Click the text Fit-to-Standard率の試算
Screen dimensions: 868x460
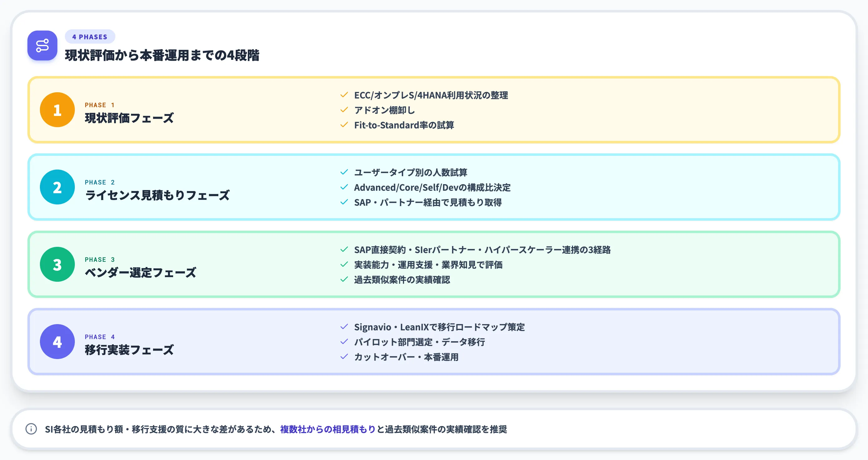404,125
